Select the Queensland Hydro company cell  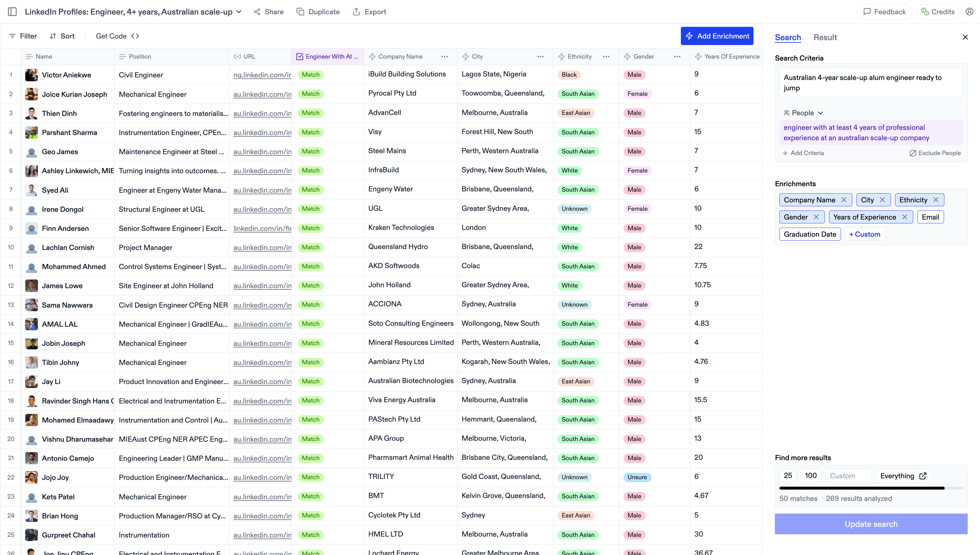click(411, 247)
